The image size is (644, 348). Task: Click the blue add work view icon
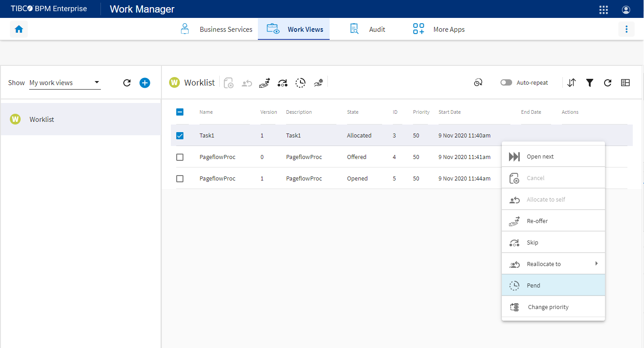[144, 83]
